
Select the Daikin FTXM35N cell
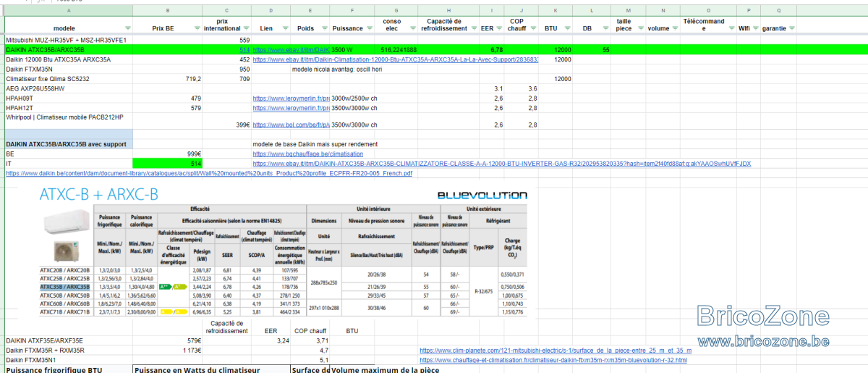[69, 69]
